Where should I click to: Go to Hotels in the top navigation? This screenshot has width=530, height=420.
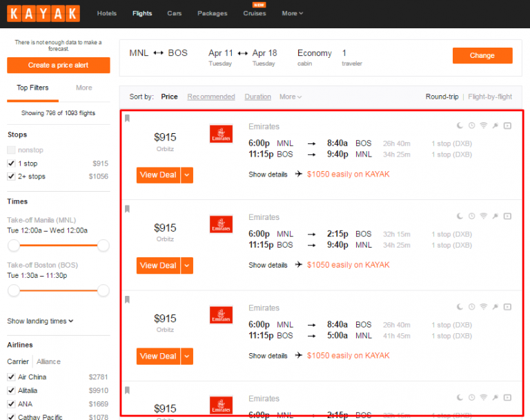coord(107,14)
